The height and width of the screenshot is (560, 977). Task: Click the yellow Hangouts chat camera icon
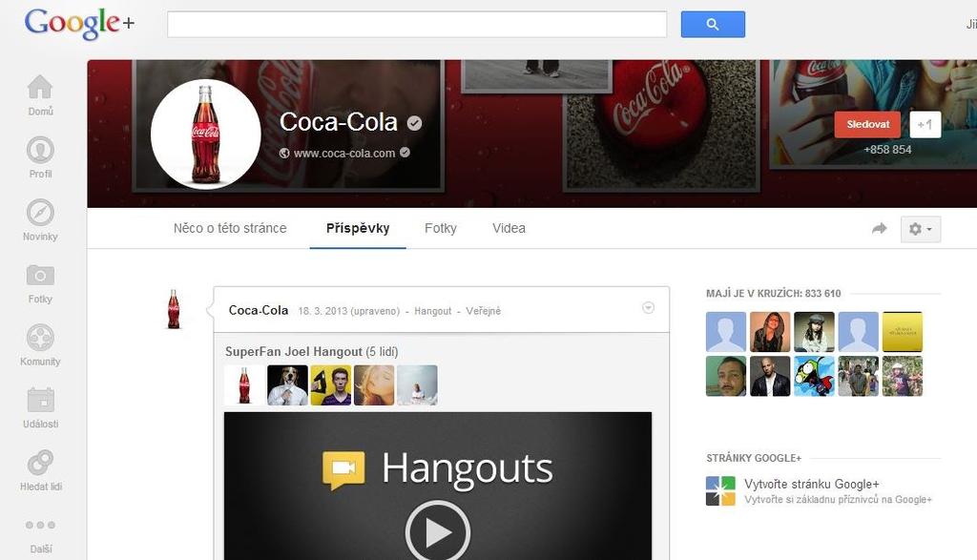coord(343,469)
